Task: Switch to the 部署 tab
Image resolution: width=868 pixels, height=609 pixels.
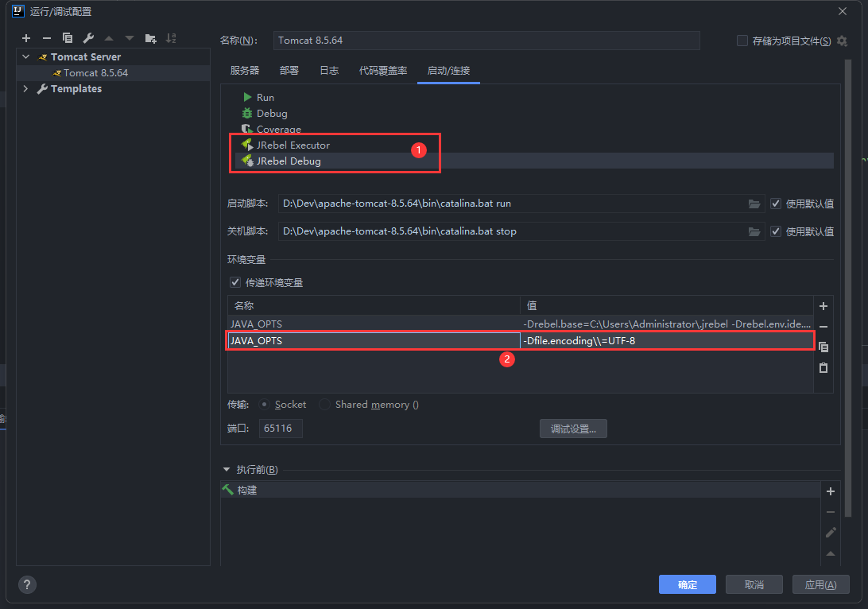Action: click(x=289, y=70)
